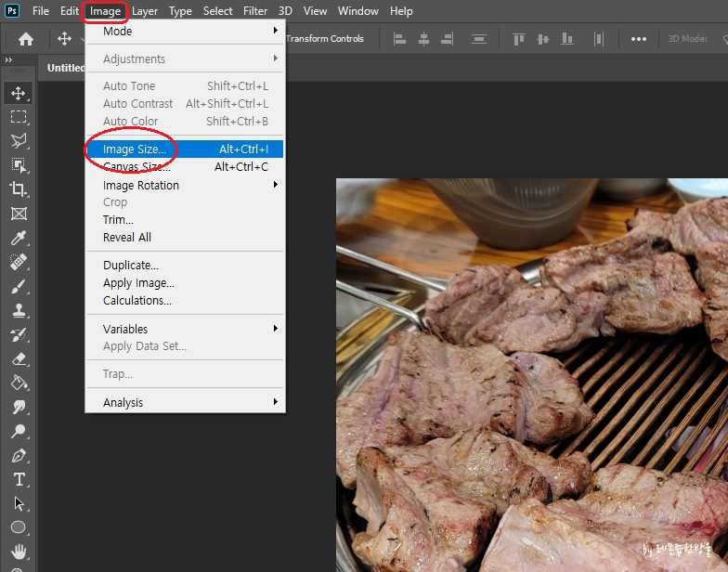Select the Crop tool
The image size is (728, 572).
pos(19,189)
